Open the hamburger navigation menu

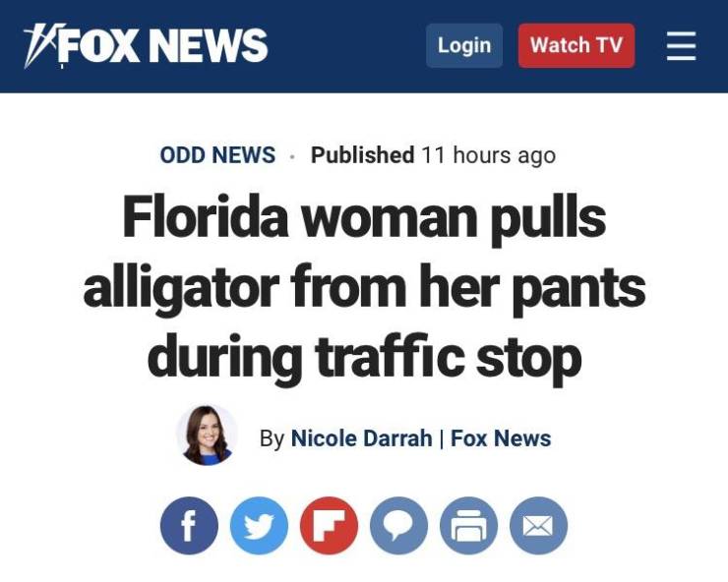click(681, 45)
